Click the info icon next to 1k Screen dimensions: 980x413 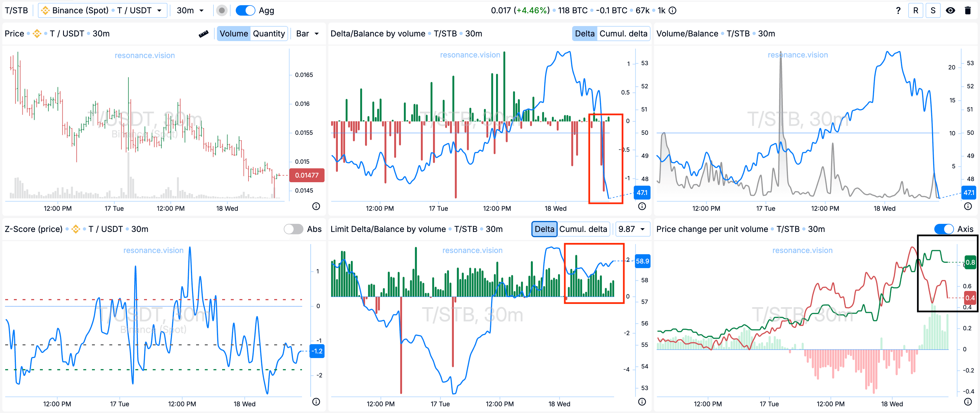point(673,11)
